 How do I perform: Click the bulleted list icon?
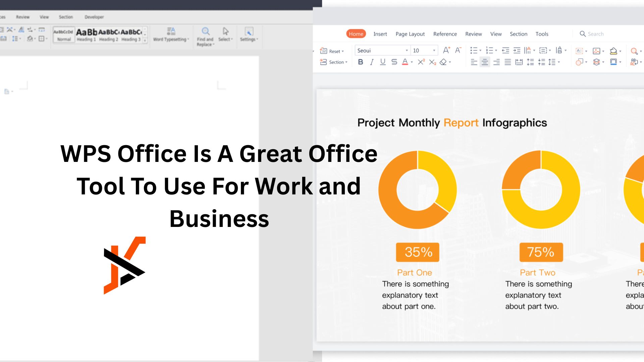pos(474,51)
